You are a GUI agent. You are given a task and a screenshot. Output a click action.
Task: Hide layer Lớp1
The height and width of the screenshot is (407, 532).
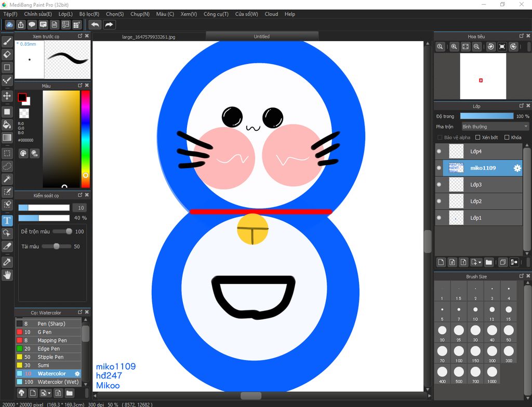tap(439, 218)
